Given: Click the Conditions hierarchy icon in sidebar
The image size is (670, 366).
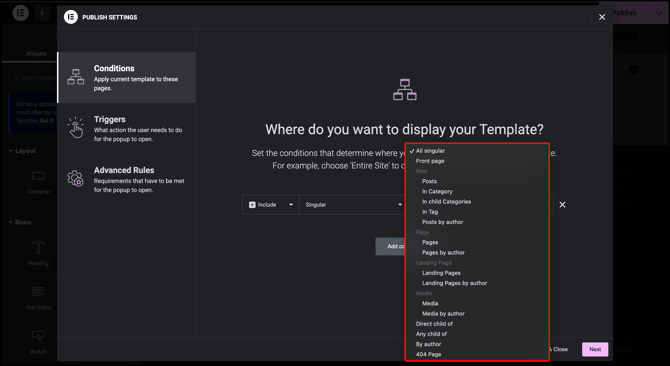Looking at the screenshot, I should point(76,76).
